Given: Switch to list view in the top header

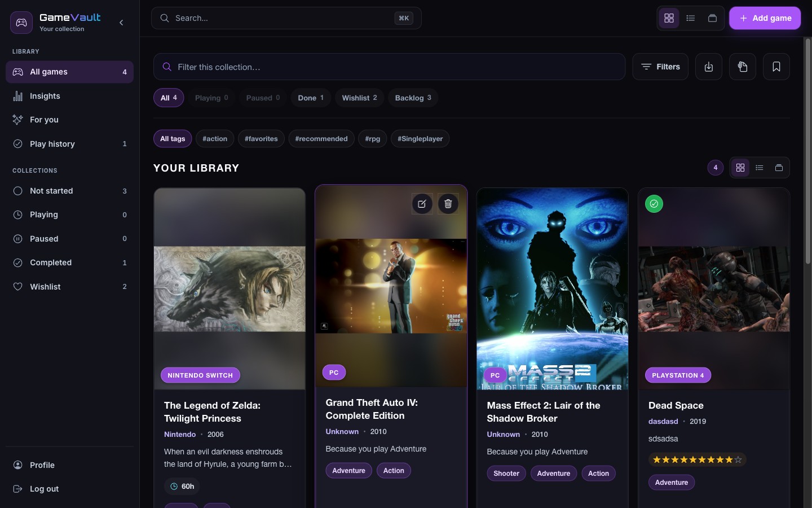Looking at the screenshot, I should [x=691, y=18].
